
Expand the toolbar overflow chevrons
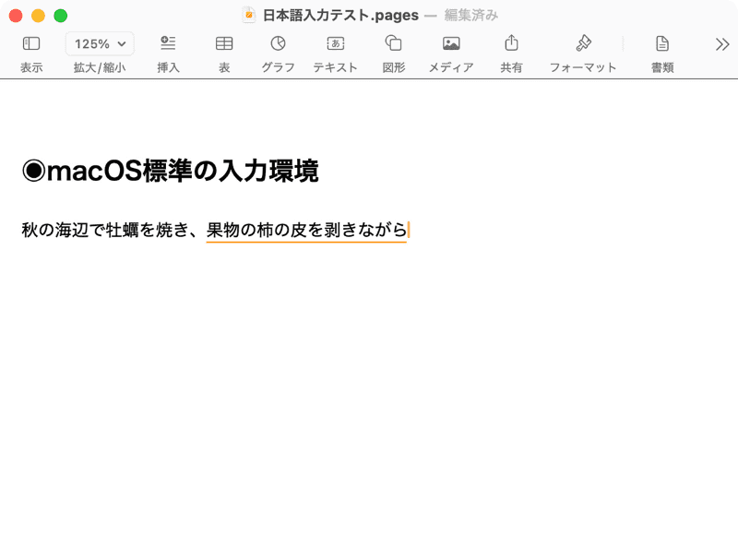722,44
